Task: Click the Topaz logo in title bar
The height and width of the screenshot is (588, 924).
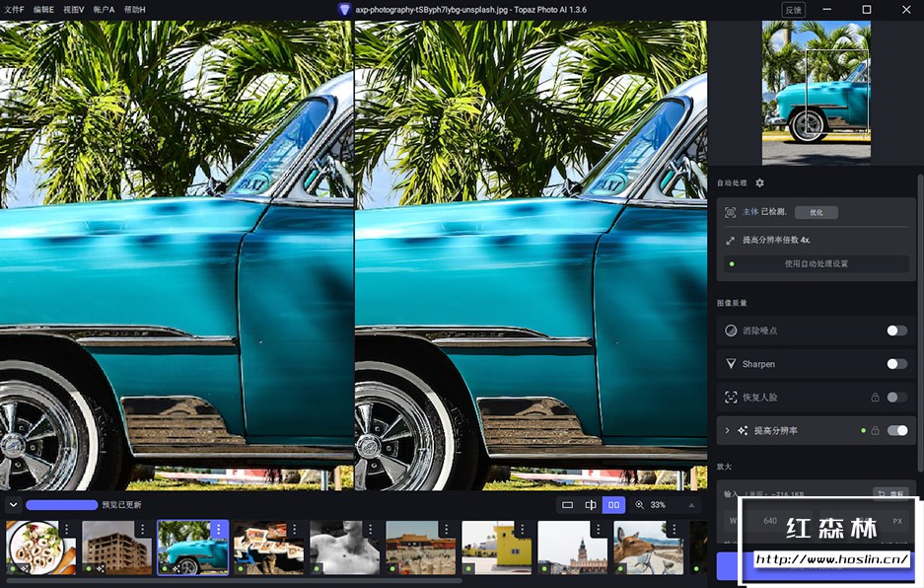Action: click(x=344, y=10)
